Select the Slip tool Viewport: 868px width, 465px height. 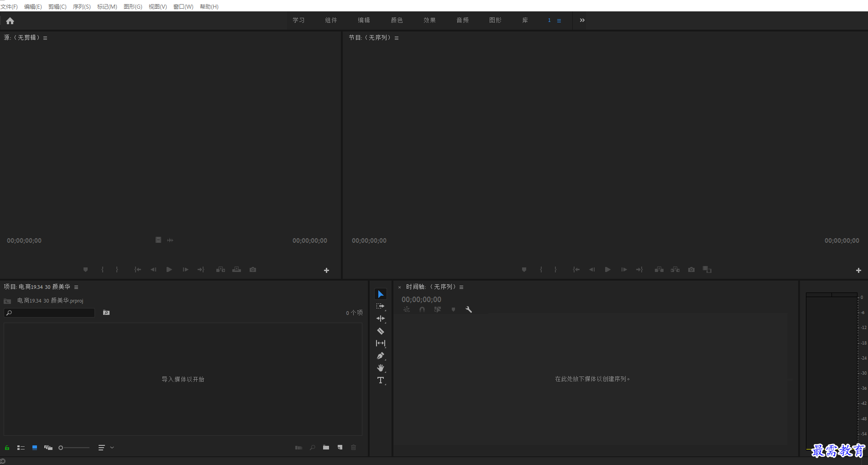pyautogui.click(x=381, y=343)
